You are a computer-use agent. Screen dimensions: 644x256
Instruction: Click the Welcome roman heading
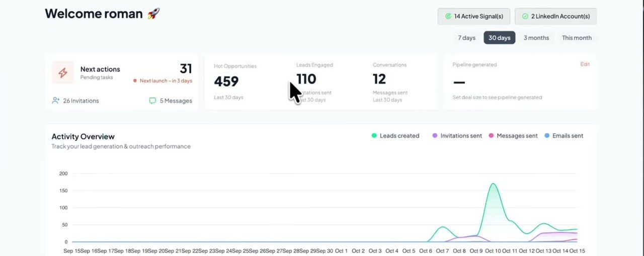94,14
